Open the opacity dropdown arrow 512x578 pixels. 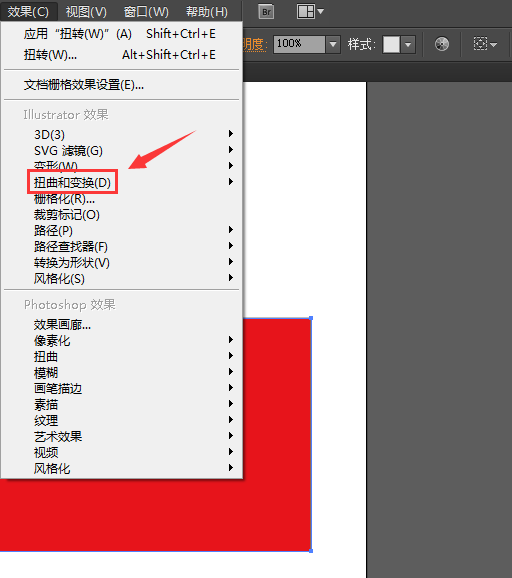pyautogui.click(x=333, y=44)
